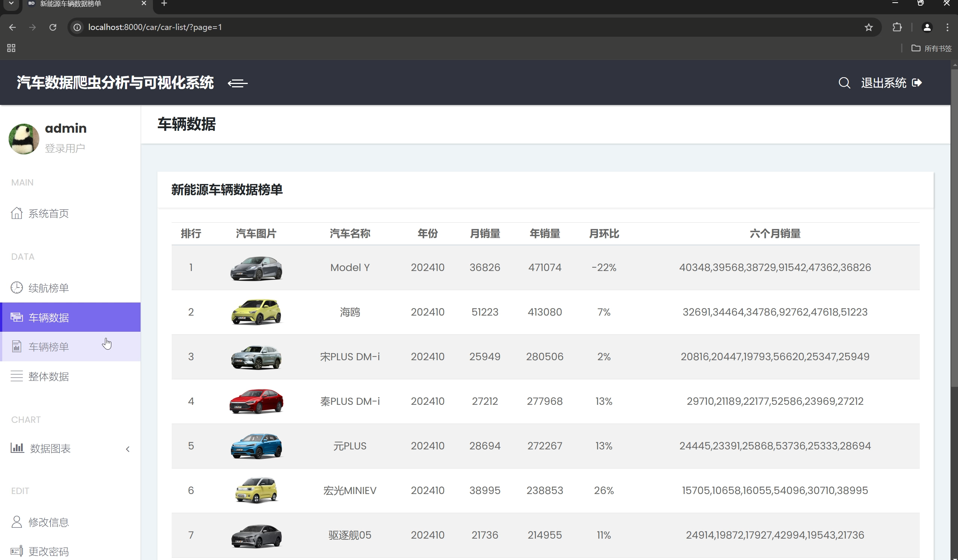The width and height of the screenshot is (958, 560).
Task: Click the 退出系统 logout link
Action: point(883,82)
